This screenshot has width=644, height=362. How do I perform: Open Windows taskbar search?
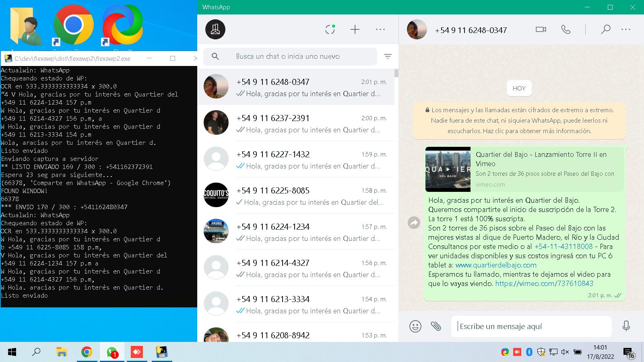coord(36,352)
